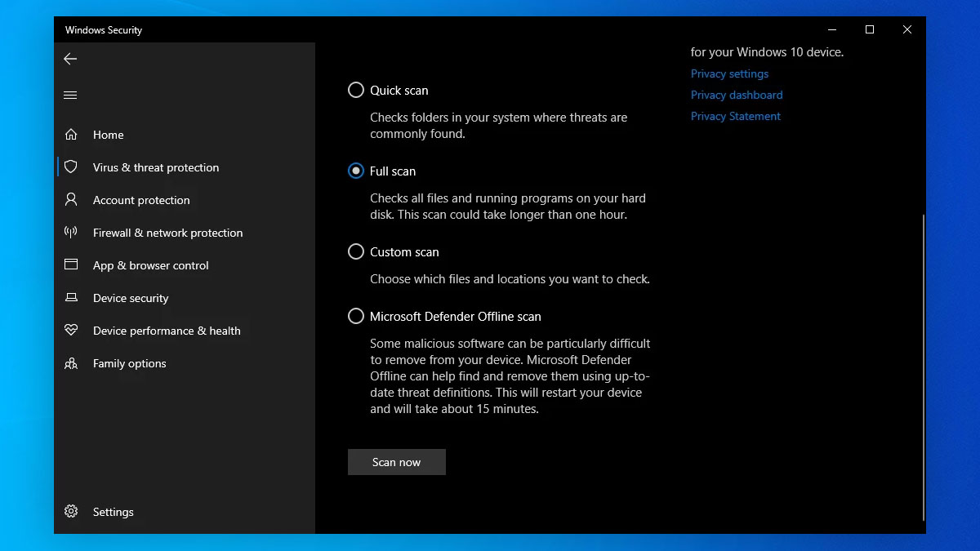Click the Custom scan label text
The width and height of the screenshot is (980, 551).
point(404,252)
